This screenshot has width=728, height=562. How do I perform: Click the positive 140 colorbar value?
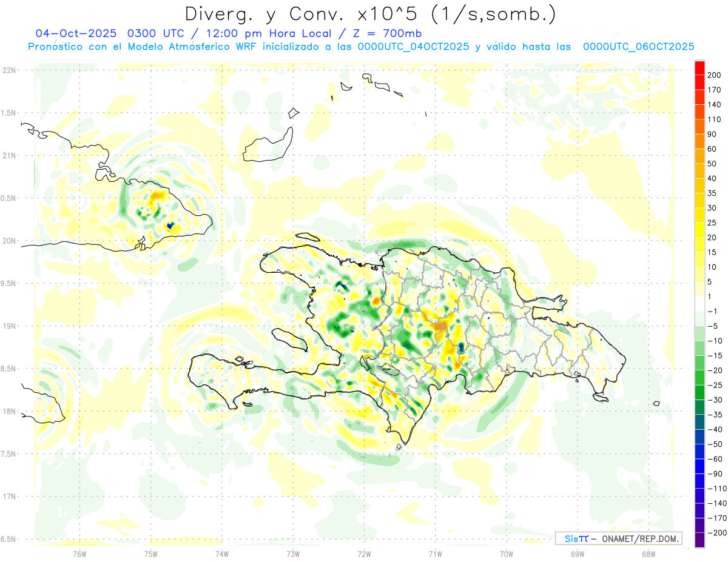tap(714, 105)
